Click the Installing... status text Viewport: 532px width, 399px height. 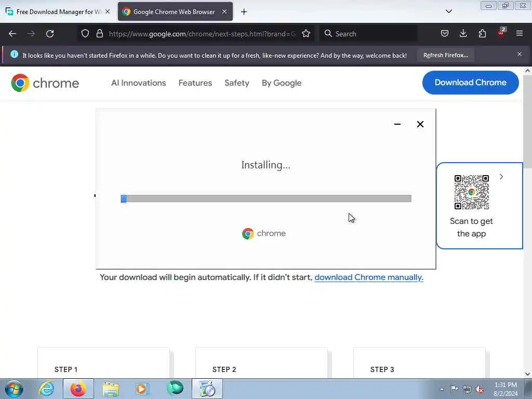pos(265,165)
